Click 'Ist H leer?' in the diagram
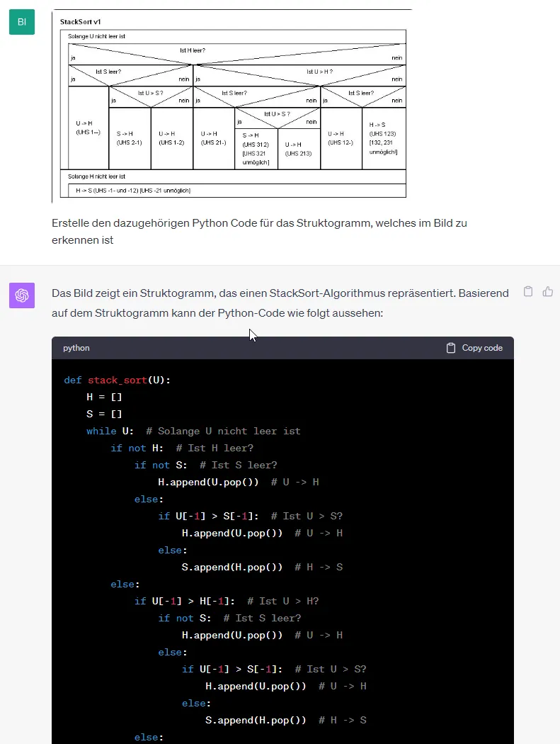Viewport: 560px width, 744px height. 192,51
